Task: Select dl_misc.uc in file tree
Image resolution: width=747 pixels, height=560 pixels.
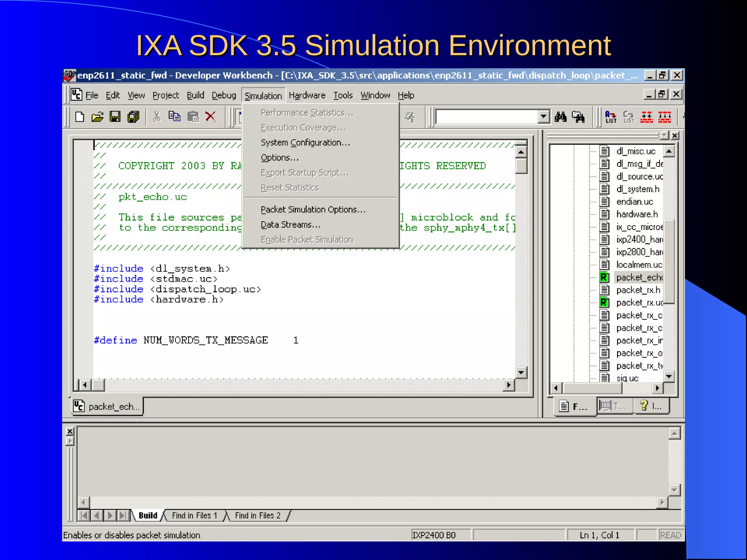Action: point(636,151)
